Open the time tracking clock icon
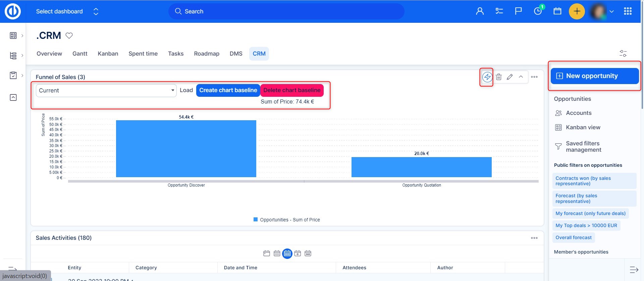 (x=538, y=11)
